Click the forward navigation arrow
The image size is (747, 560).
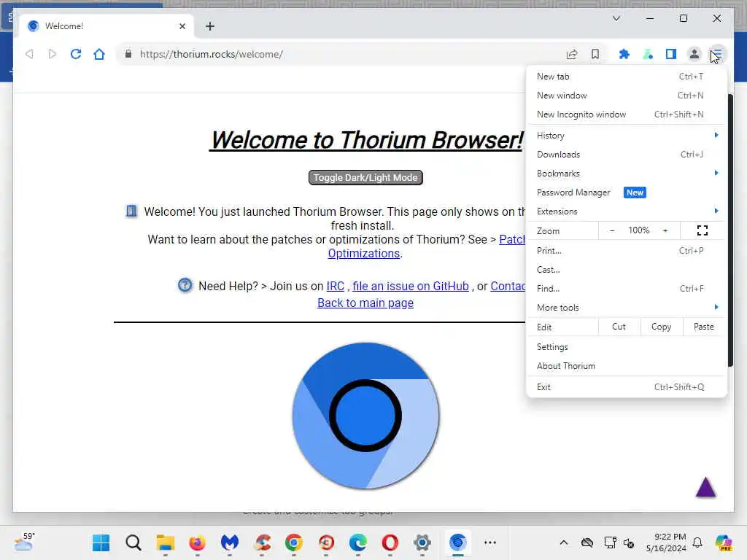tap(53, 54)
